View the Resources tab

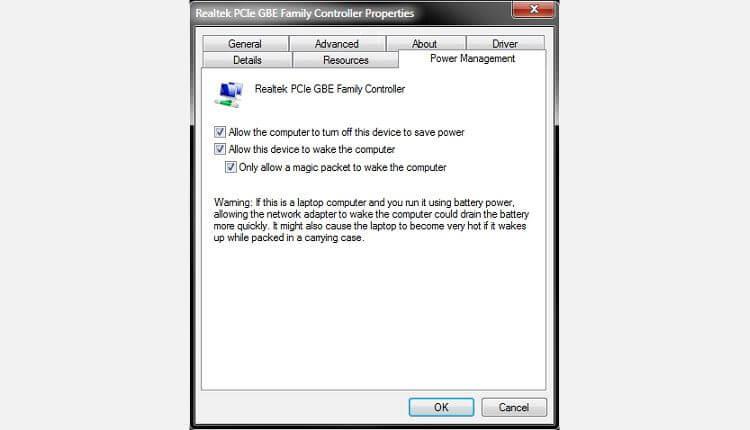[345, 60]
